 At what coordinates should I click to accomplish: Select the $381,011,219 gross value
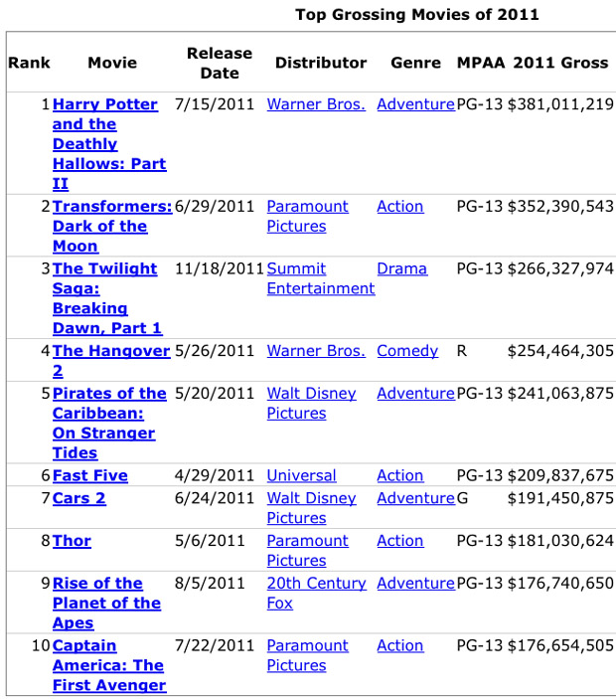pos(560,104)
